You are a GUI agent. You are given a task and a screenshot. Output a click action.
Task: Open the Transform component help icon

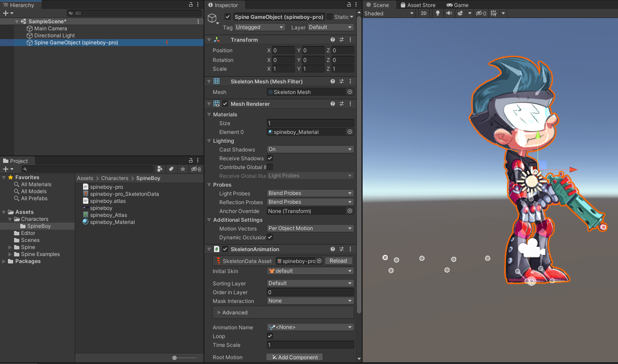pyautogui.click(x=333, y=40)
